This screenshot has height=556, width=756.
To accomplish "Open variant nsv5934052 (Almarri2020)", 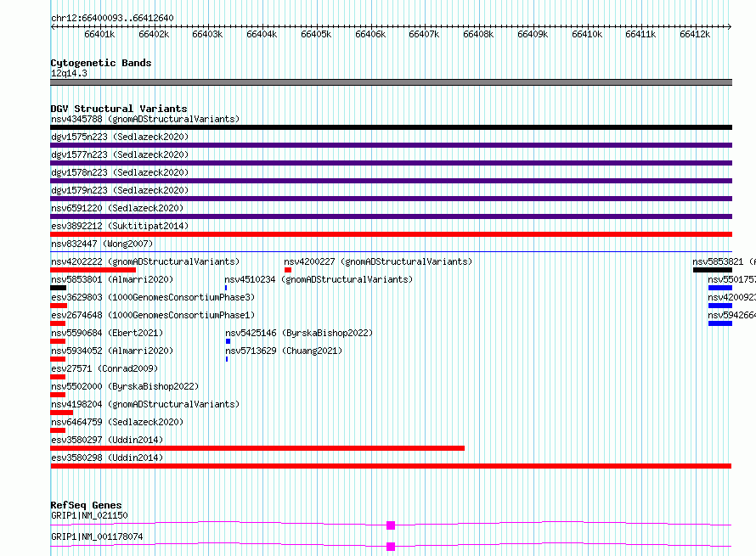I will (112, 351).
